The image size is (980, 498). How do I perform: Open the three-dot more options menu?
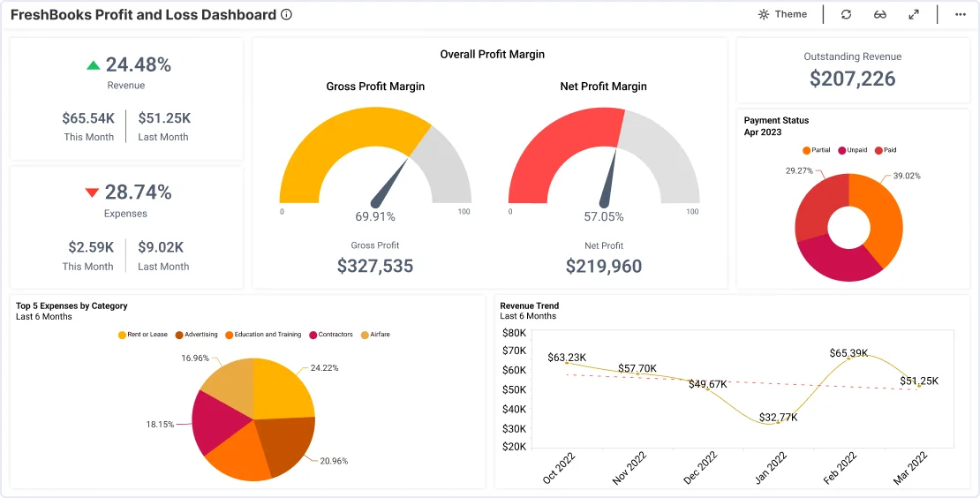coord(961,14)
